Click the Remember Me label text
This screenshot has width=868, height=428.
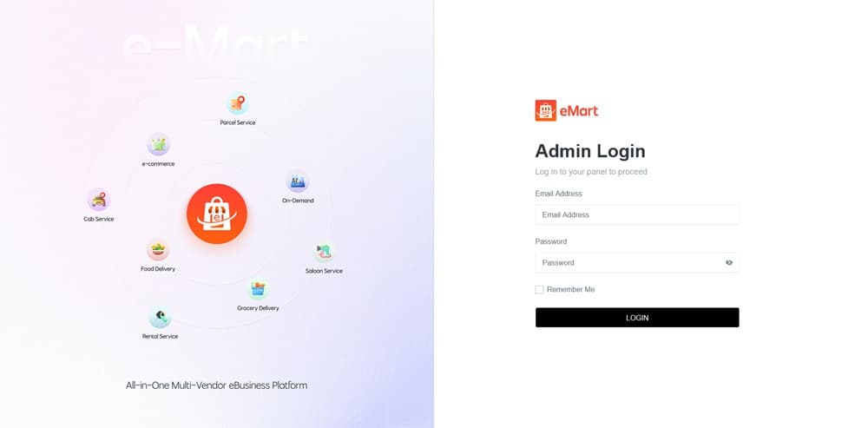click(571, 290)
